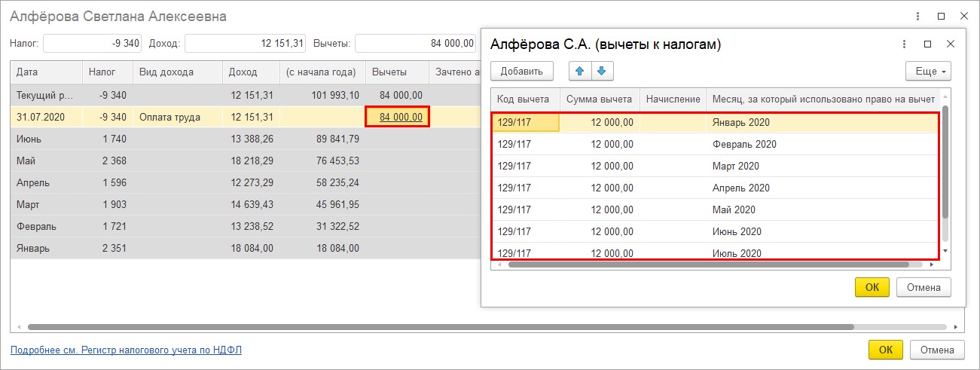Open Регистр налогового учета по НДФЛ link
The image size is (980, 370).
pyautogui.click(x=126, y=350)
